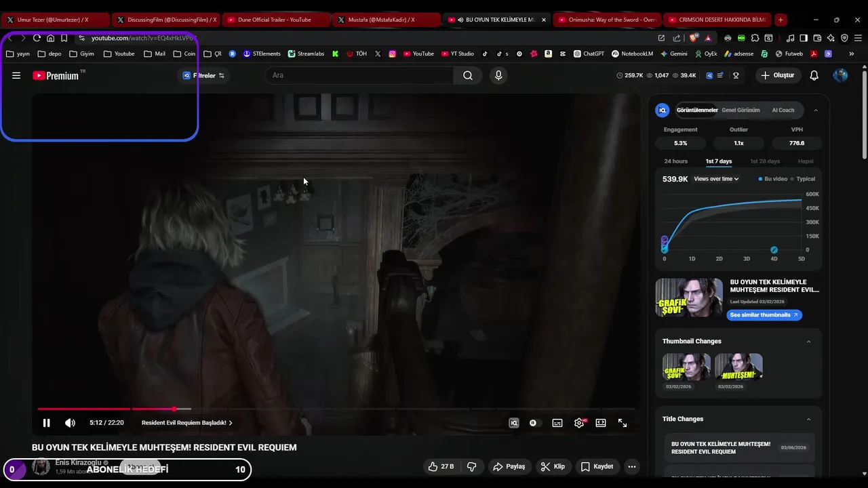
Task: Select the 1st 7 days range
Action: pos(719,161)
